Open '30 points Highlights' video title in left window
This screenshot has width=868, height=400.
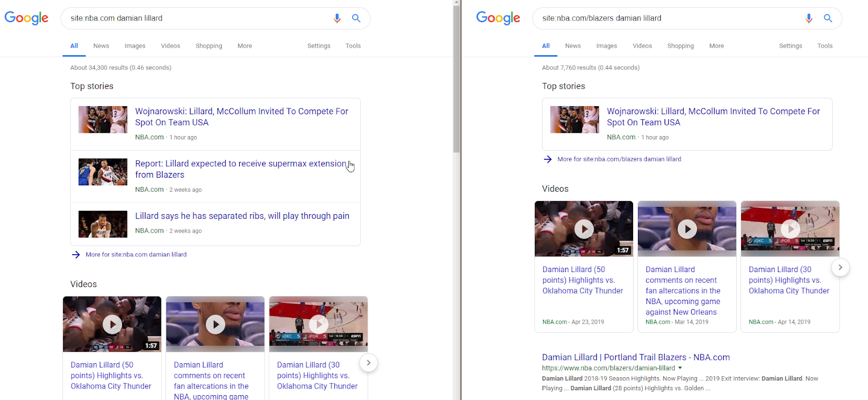(317, 376)
